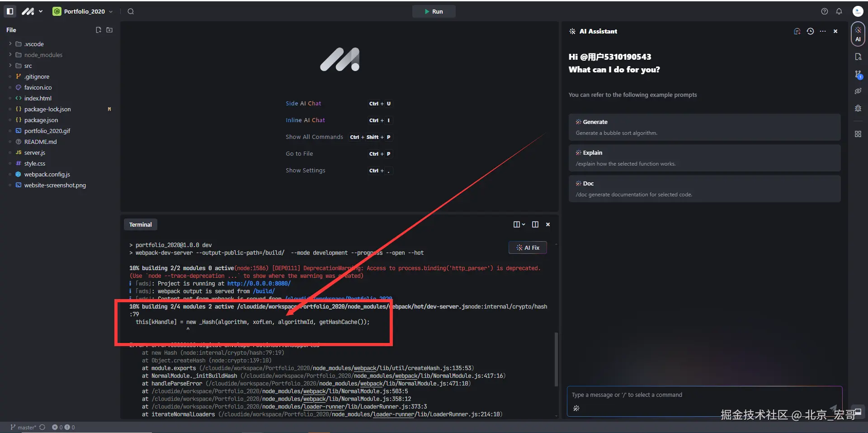Click the master branch in the status bar
The width and height of the screenshot is (868, 433).
pyautogui.click(x=23, y=427)
